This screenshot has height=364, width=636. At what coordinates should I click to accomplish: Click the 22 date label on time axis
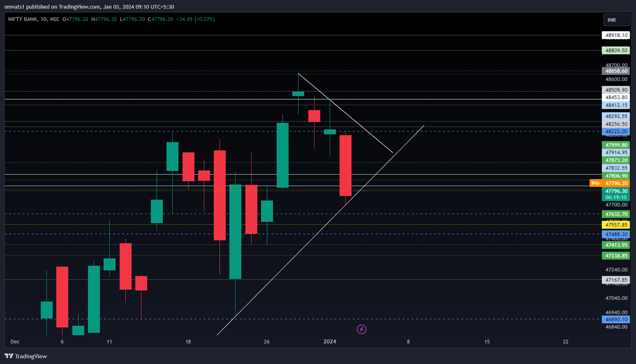click(x=566, y=342)
